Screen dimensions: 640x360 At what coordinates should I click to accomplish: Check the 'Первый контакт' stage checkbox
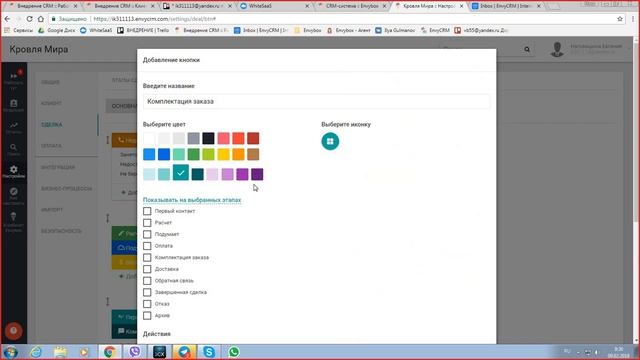[147, 211]
